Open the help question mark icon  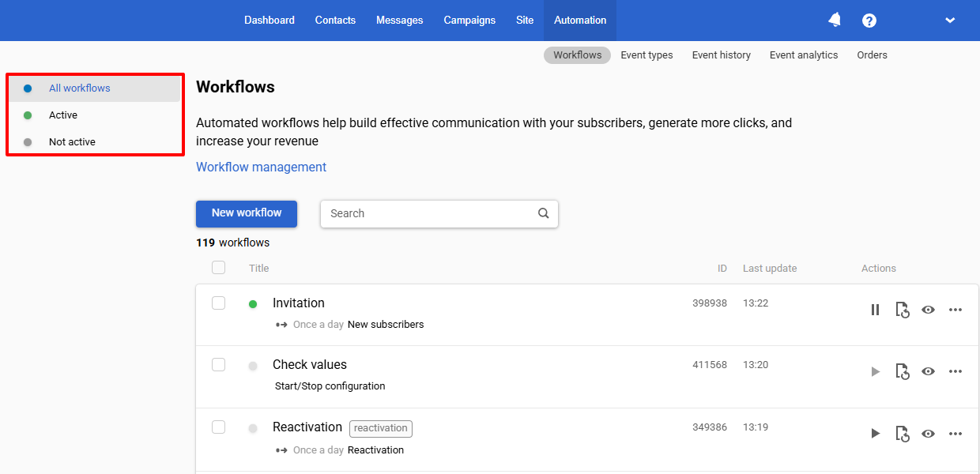tap(869, 21)
